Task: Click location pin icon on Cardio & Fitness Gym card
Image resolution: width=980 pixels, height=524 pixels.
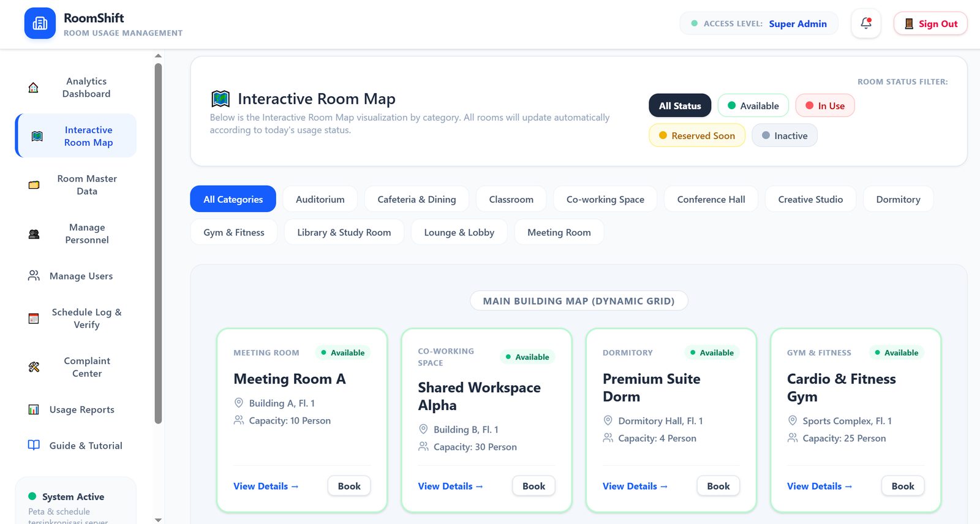Action: point(793,420)
